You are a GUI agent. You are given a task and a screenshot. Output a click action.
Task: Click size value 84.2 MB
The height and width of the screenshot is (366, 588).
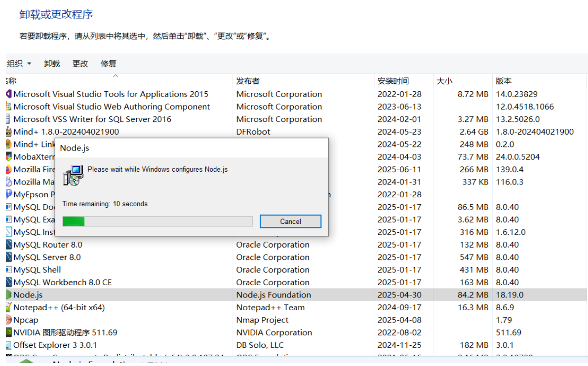pos(473,295)
